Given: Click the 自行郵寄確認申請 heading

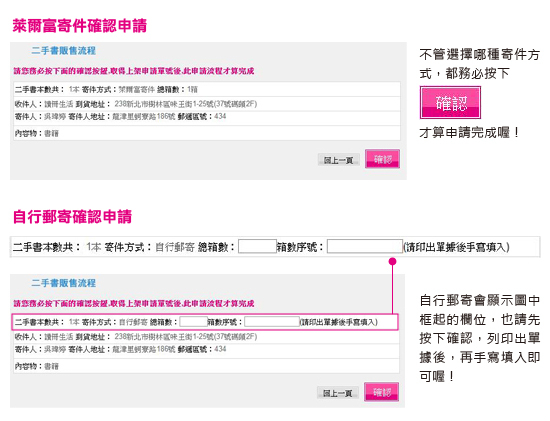Looking at the screenshot, I should click(x=72, y=216).
